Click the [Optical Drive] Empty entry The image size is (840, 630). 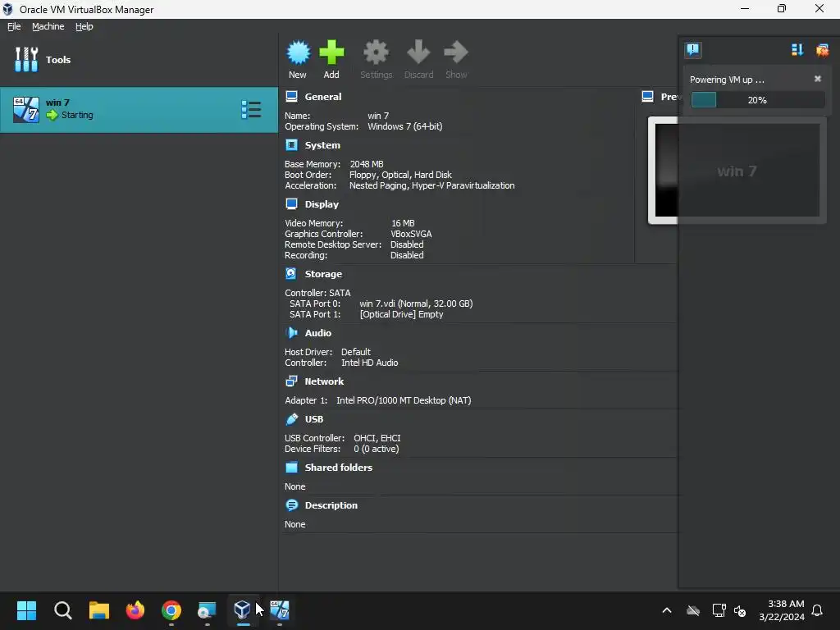pos(402,314)
